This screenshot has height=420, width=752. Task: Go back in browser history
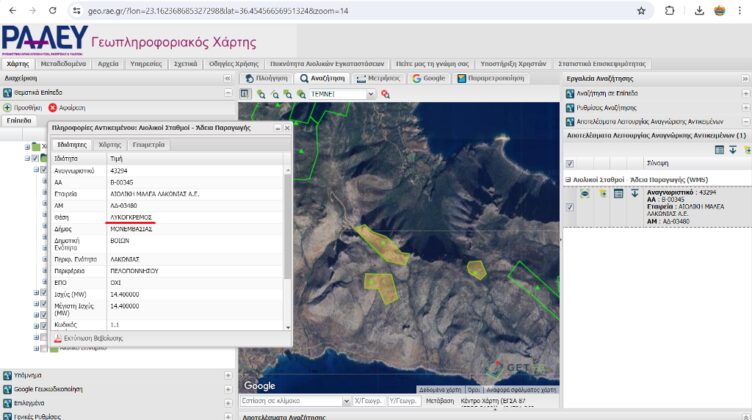(12, 11)
